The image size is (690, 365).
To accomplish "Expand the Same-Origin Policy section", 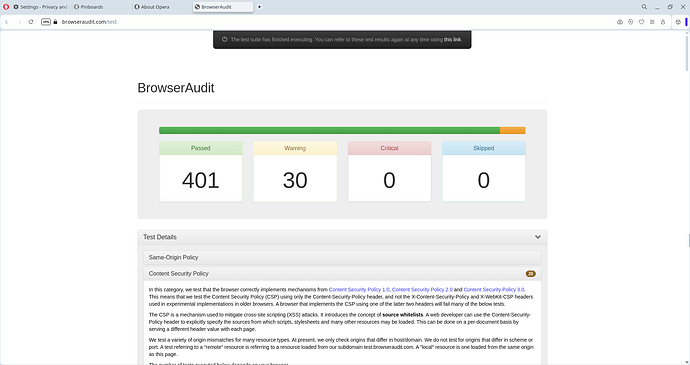I will tap(342, 258).
